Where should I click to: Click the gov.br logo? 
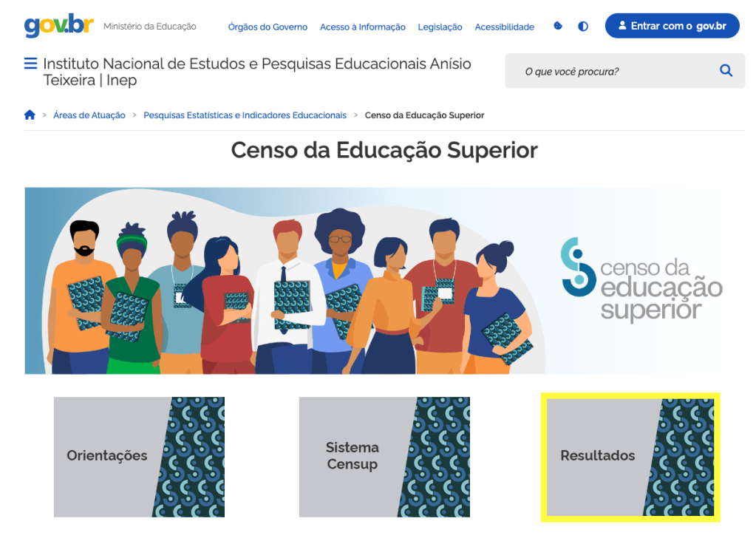pos(58,26)
